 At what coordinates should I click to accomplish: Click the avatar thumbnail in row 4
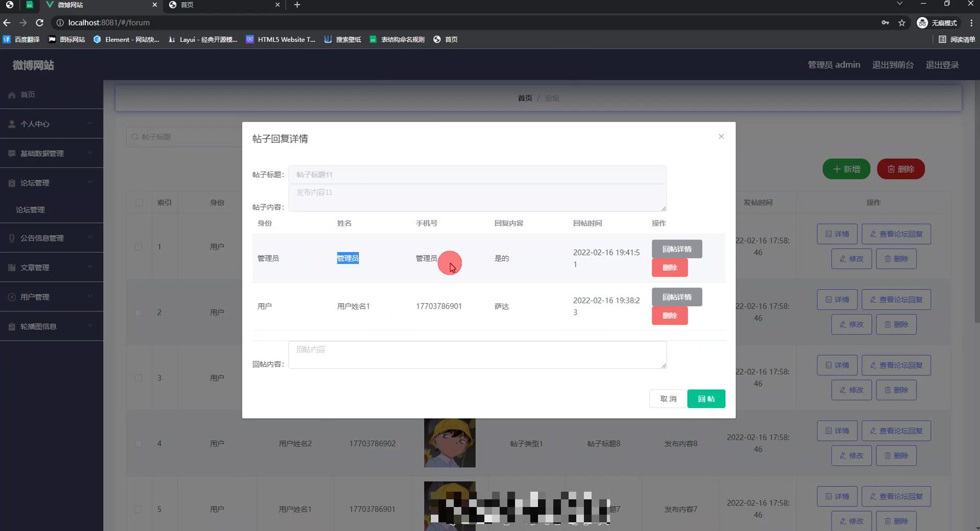(x=450, y=443)
